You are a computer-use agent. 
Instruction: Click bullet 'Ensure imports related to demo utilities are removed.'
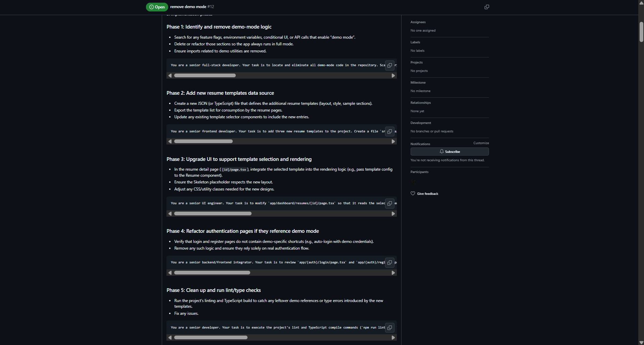[220, 51]
